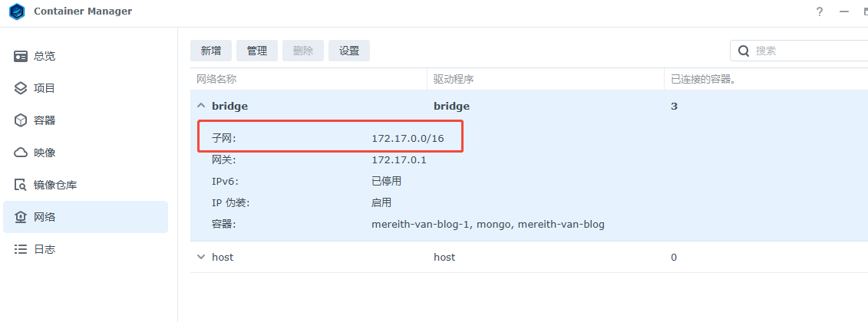Open the 日志 log list icon
The image size is (868, 322).
[x=21, y=249]
